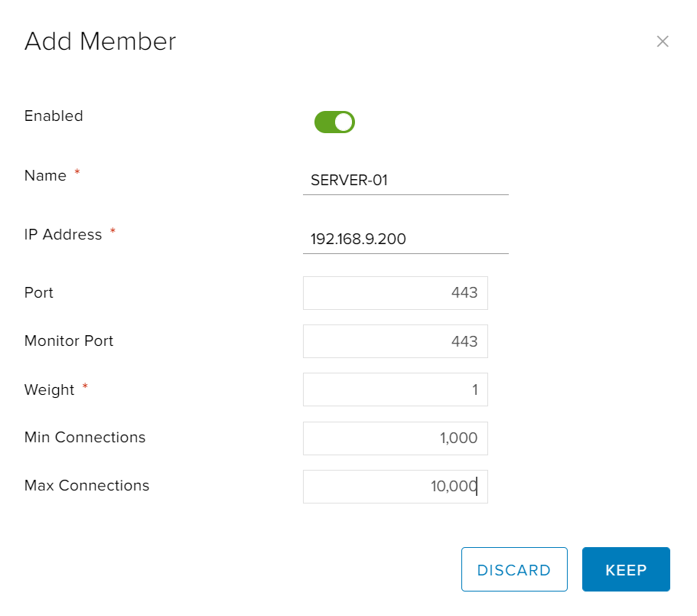Close the Add Member dialog

coord(663,41)
